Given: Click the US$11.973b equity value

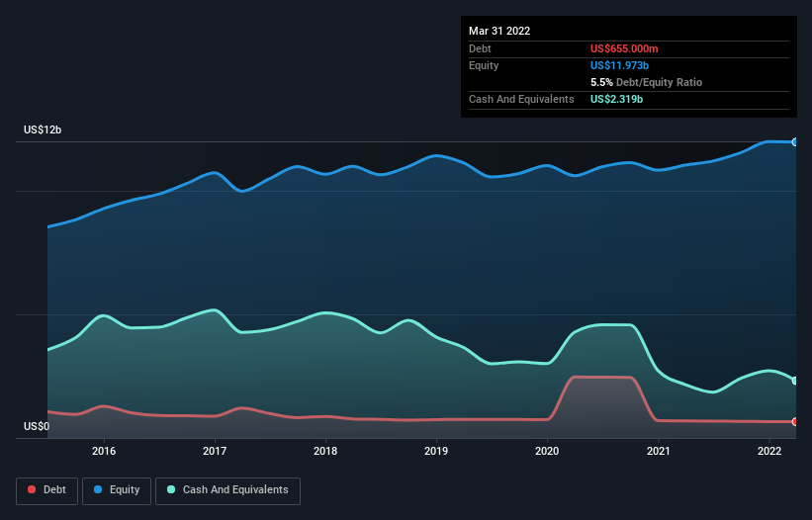Looking at the screenshot, I should pos(619,65).
